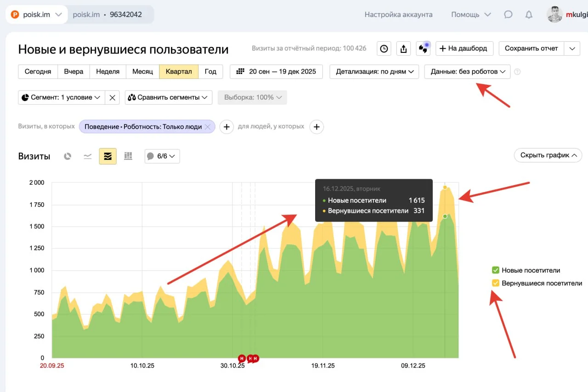Remove the Роботность: Только люди filter
This screenshot has width=588, height=392.
(x=208, y=127)
